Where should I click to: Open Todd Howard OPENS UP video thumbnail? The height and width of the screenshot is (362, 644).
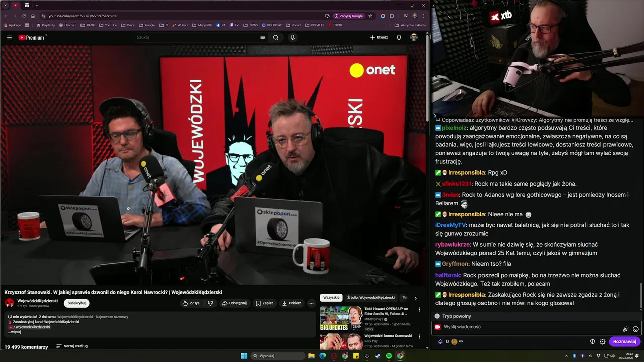(341, 319)
